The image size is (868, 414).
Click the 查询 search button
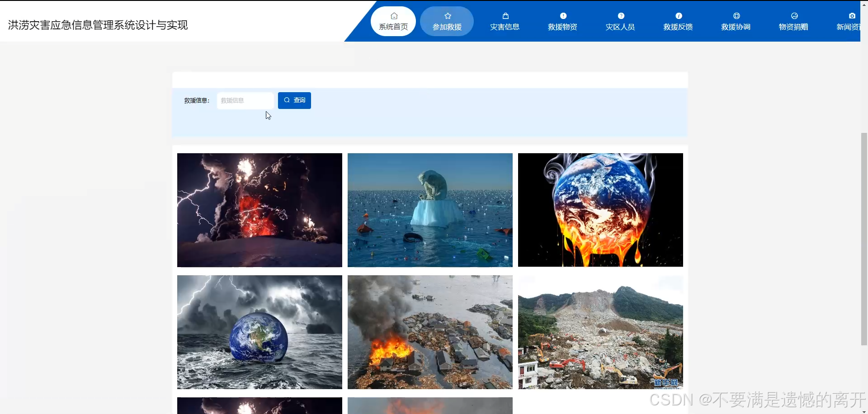click(x=294, y=100)
